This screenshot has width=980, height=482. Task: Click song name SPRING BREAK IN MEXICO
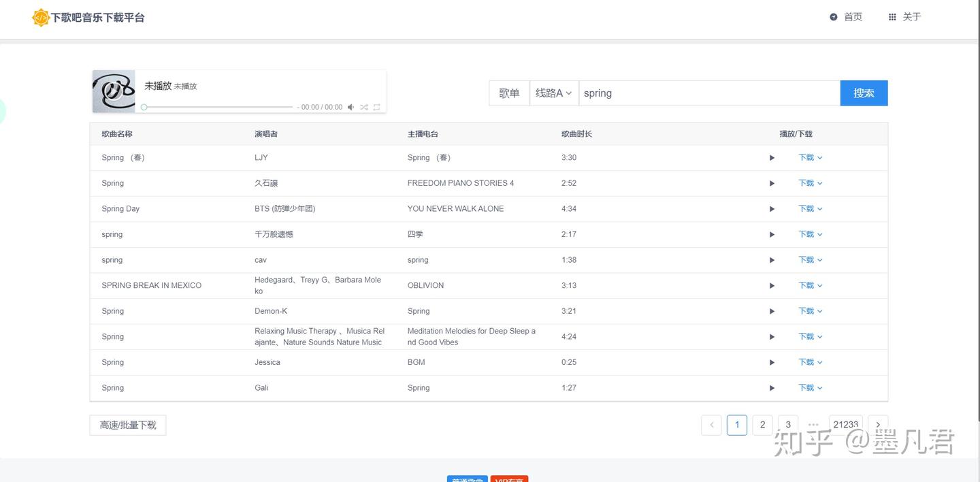(x=152, y=286)
